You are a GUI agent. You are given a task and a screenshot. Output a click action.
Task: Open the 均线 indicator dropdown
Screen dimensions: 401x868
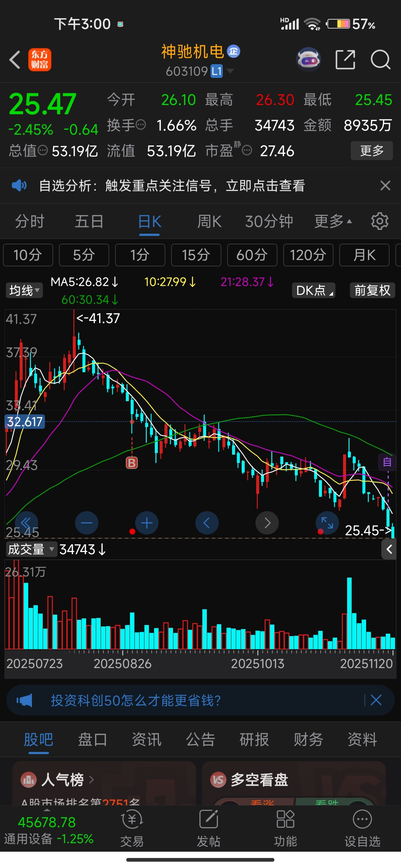(25, 290)
